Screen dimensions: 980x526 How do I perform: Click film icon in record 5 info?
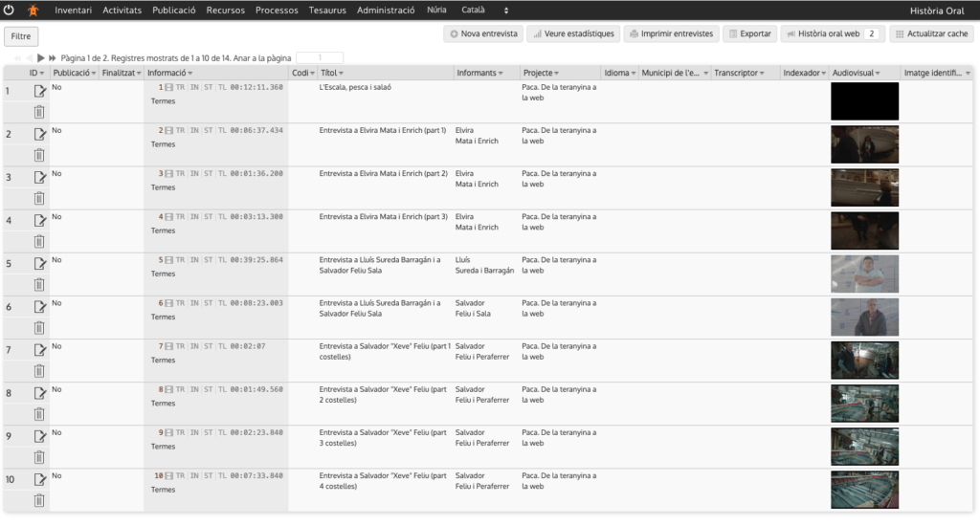[169, 260]
